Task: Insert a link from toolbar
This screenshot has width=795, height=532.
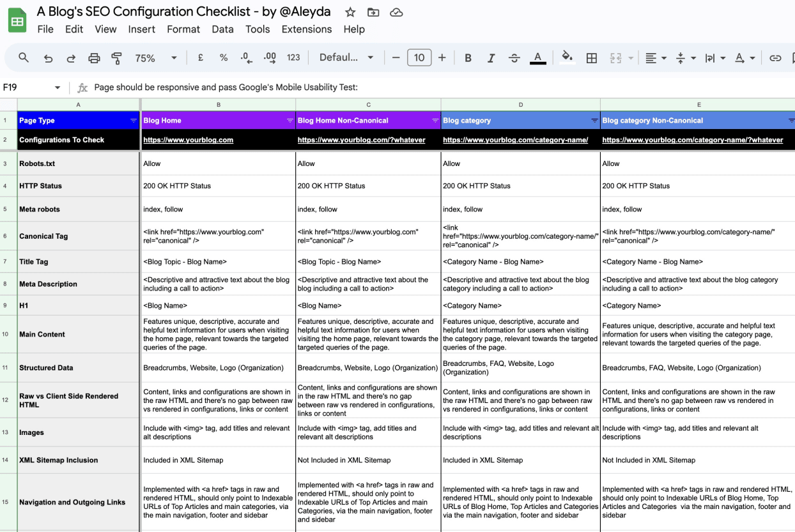Action: tap(775, 58)
